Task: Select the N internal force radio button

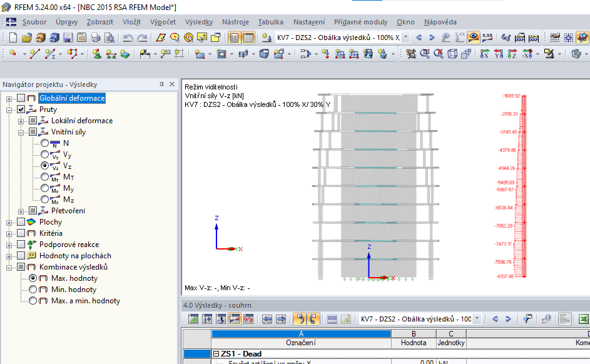Action: (x=45, y=143)
